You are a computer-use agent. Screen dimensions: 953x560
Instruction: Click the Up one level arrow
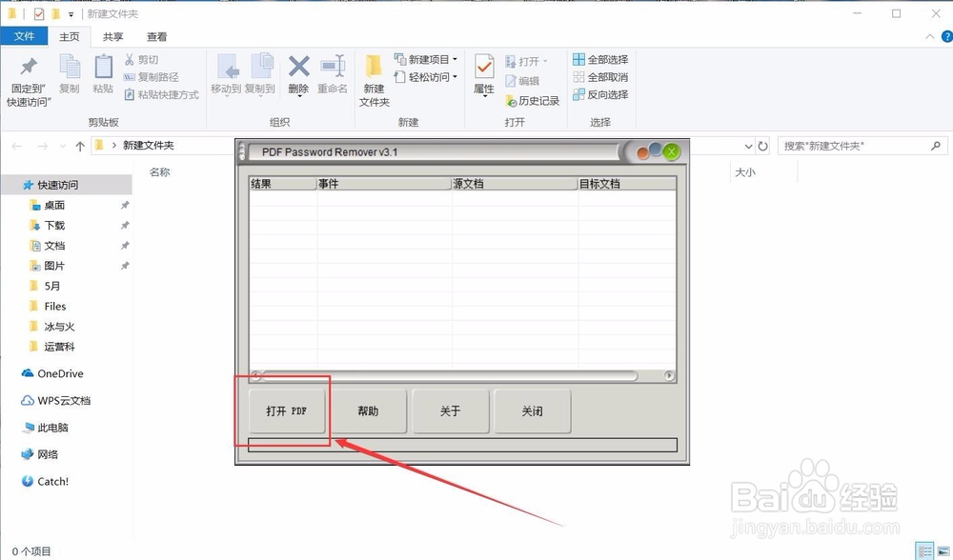[80, 147]
